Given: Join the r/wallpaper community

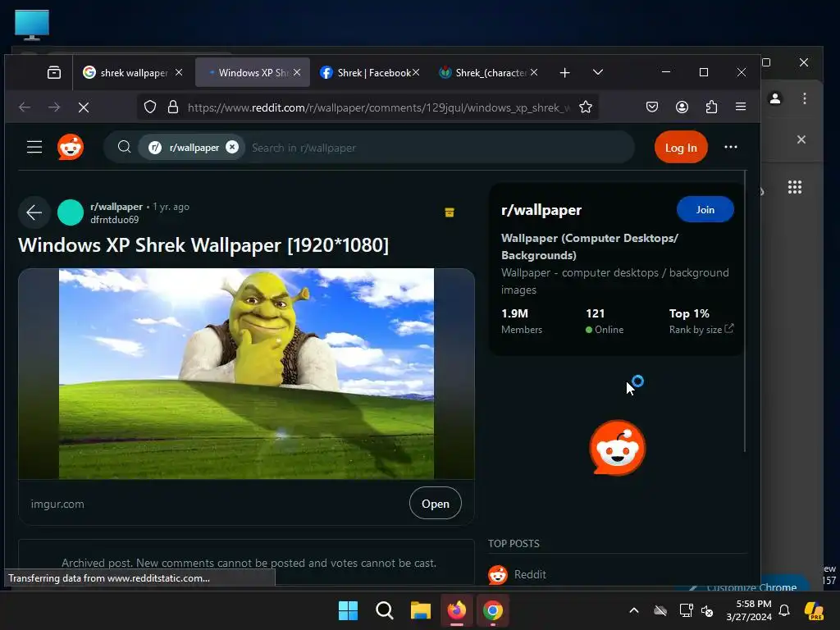Looking at the screenshot, I should click(x=705, y=209).
